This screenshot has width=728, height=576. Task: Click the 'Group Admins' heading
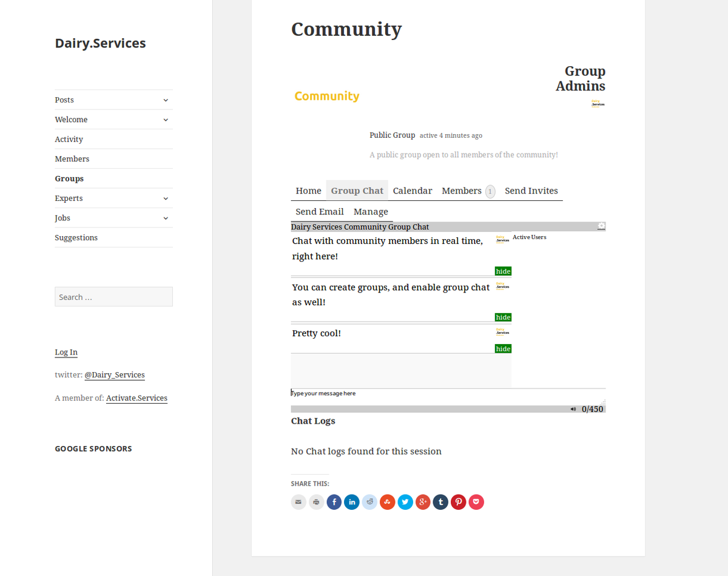click(581, 79)
